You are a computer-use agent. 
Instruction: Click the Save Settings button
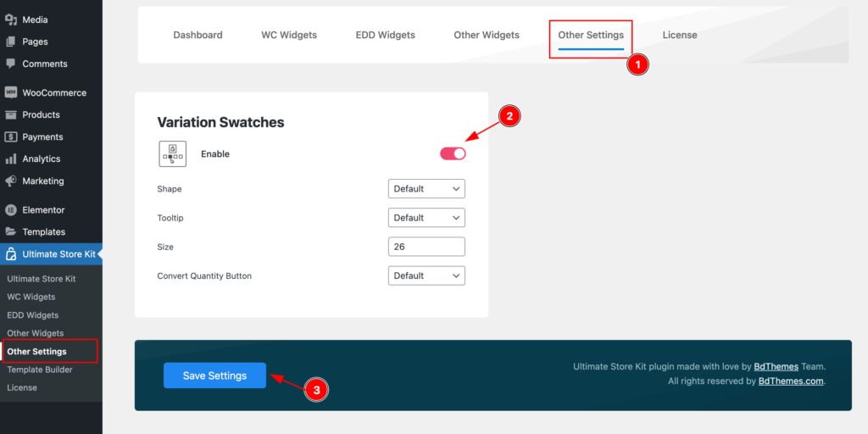pyautogui.click(x=214, y=376)
